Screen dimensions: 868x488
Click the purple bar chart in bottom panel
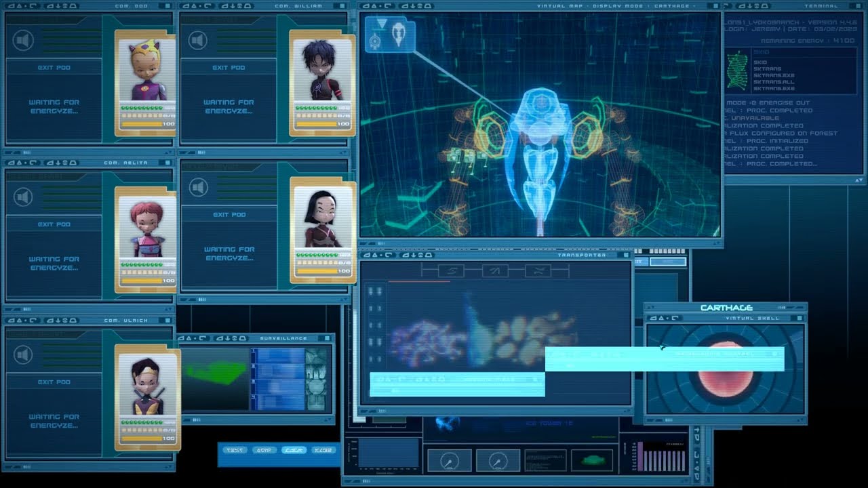click(x=660, y=457)
